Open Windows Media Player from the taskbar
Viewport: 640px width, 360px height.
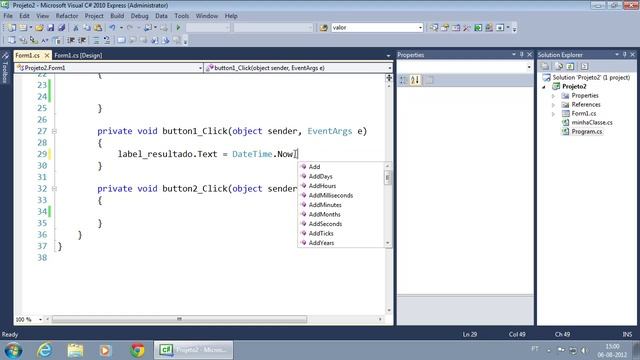click(105, 350)
